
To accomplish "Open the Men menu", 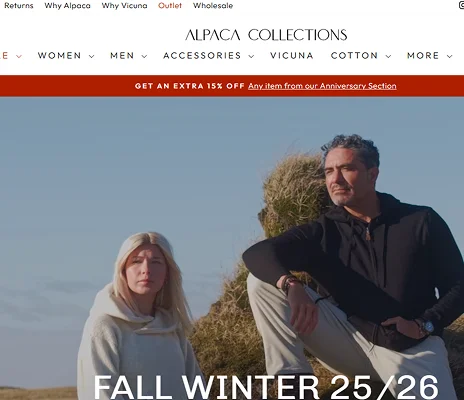I will pyautogui.click(x=122, y=55).
